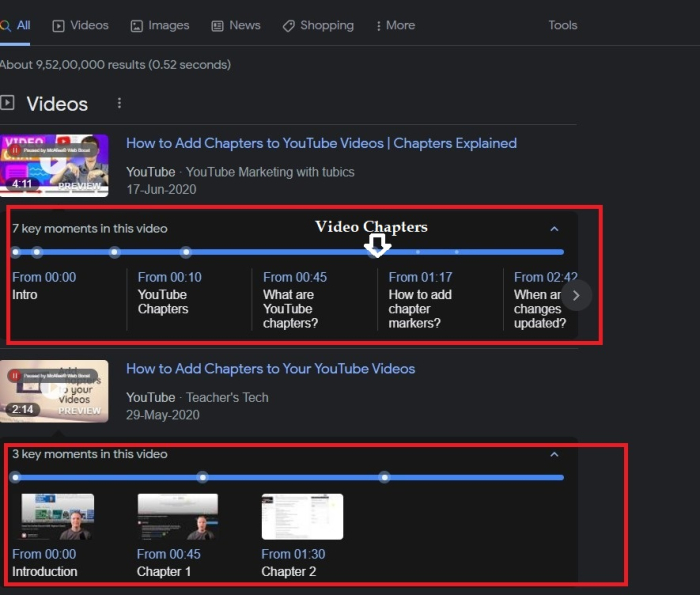Jump to 'From 00:00' Intro moment
Image resolution: width=700 pixels, height=595 pixels.
click(44, 286)
